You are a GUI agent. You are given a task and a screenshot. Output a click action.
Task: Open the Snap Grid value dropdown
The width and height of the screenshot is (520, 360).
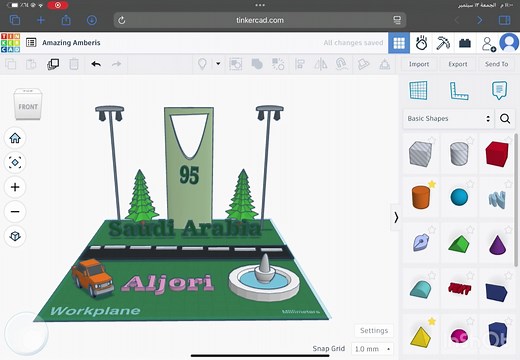[372, 349]
